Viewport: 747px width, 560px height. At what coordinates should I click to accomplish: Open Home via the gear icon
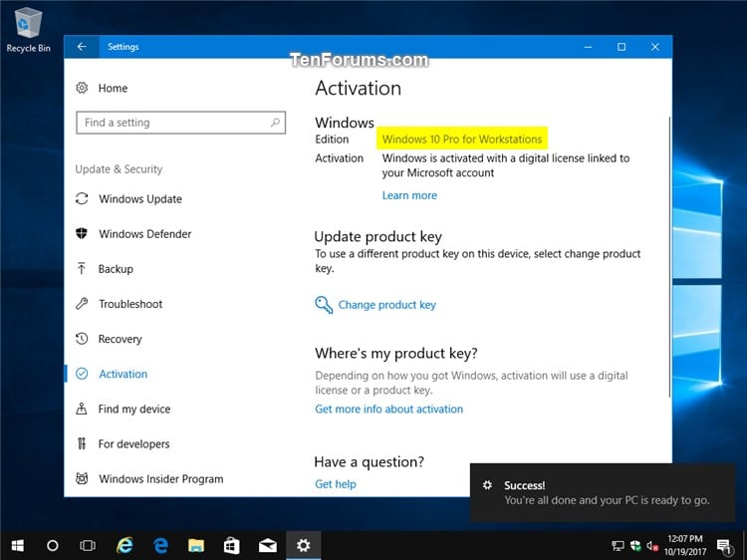point(82,88)
